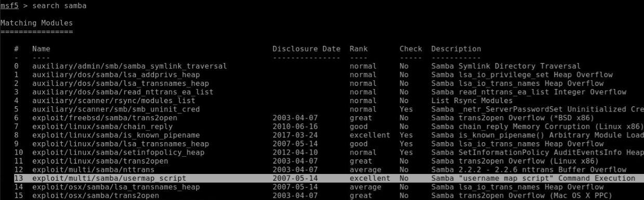Click 'Samba is_known_pipename() Arbitrary Module Load' description
Image resolution: width=644 pixels, height=200 pixels.
click(x=537, y=135)
